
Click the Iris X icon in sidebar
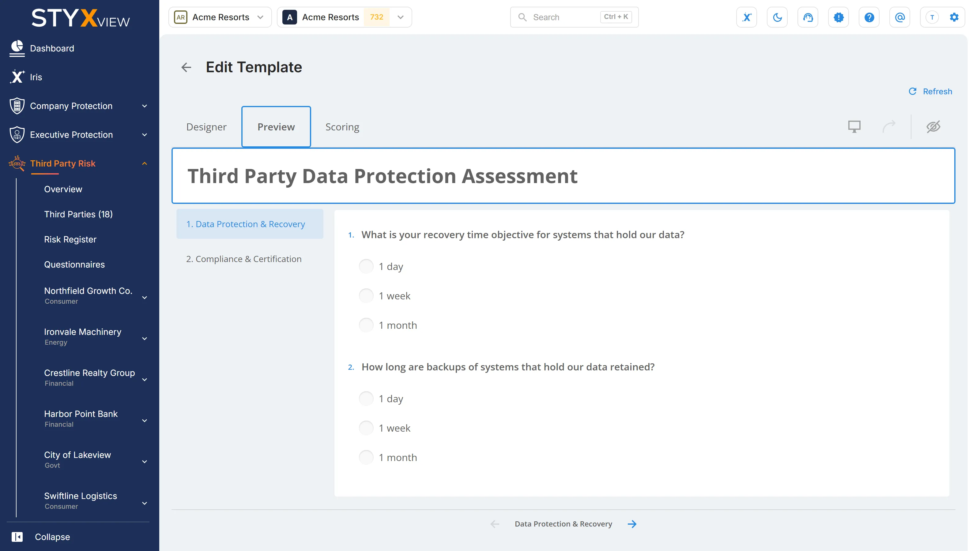click(17, 77)
